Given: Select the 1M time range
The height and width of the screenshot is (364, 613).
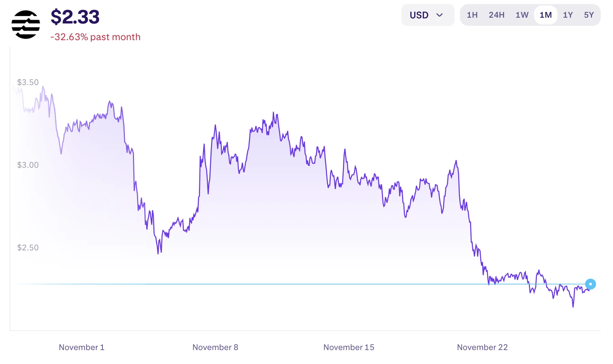Looking at the screenshot, I should 546,15.
